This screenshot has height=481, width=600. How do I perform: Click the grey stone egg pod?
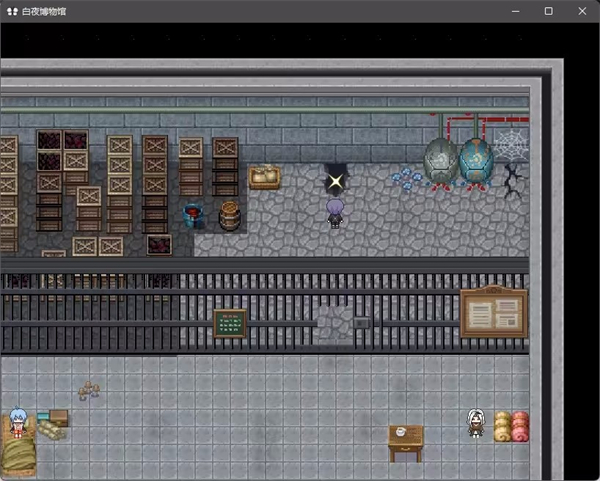[440, 161]
